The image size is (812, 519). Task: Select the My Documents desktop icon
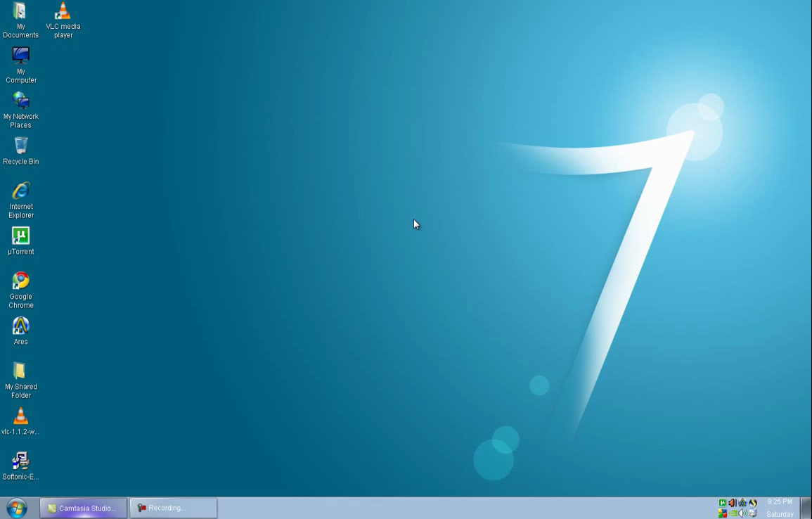20,20
